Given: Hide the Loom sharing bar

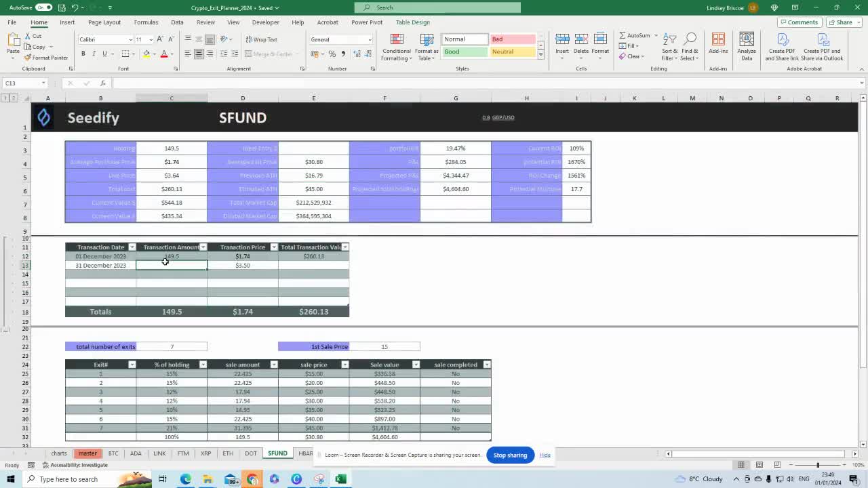Looking at the screenshot, I should tap(545, 455).
